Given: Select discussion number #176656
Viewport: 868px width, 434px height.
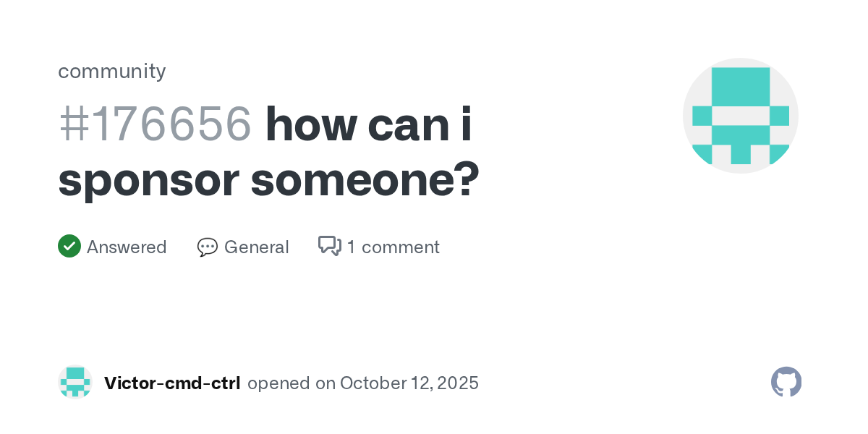Looking at the screenshot, I should click(155, 124).
